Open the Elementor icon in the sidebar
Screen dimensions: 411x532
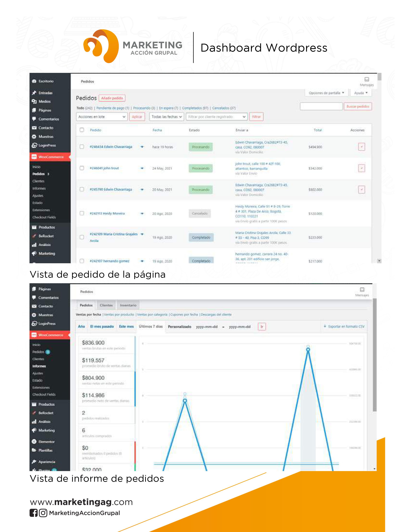point(34,442)
